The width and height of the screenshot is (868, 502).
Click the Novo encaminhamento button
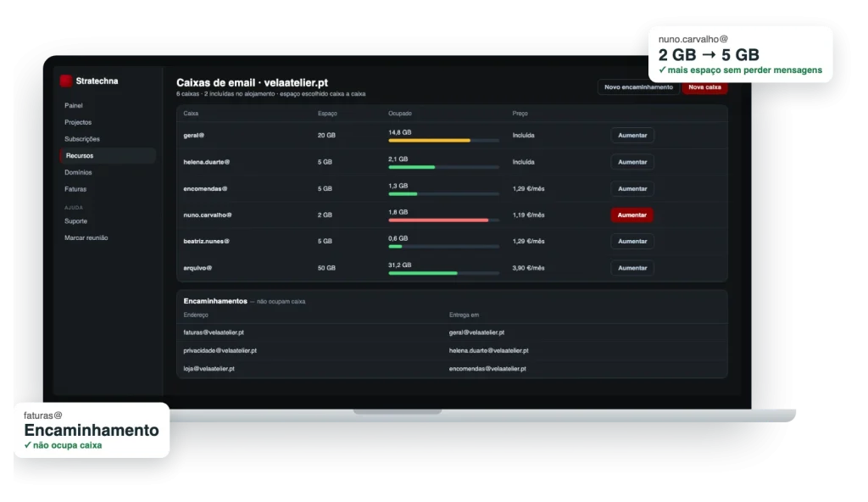point(639,87)
